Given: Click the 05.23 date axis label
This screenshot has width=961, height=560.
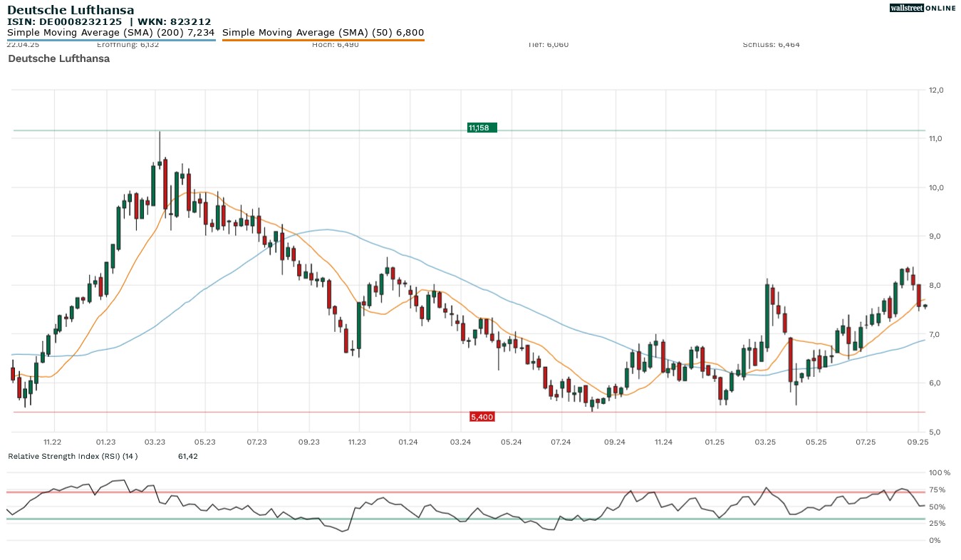Looking at the screenshot, I should click(x=204, y=442).
